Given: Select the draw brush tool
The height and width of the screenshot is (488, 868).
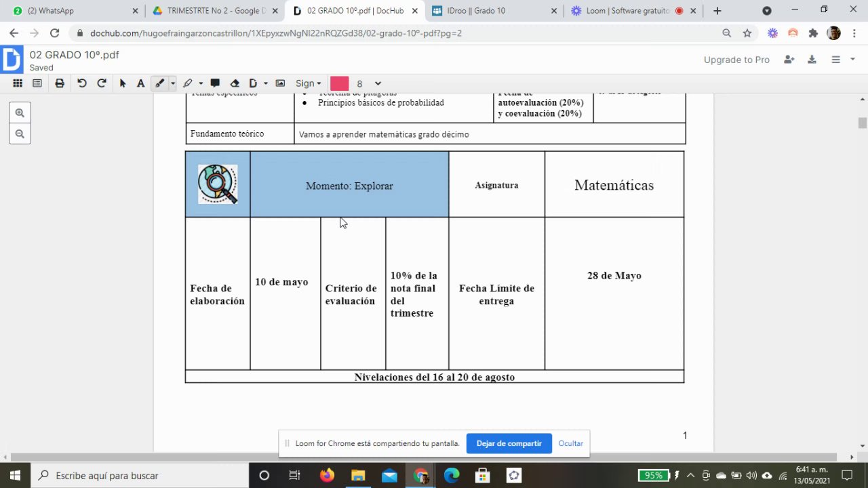Looking at the screenshot, I should (x=159, y=83).
